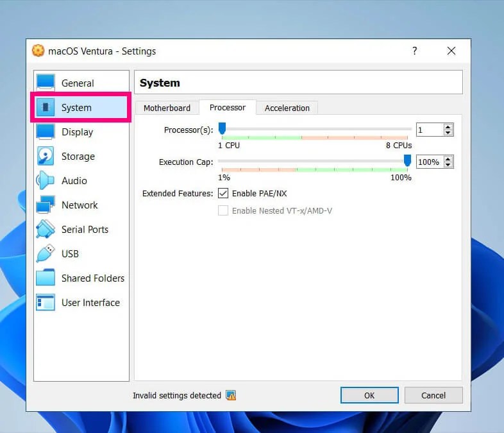Click the Processor(s) slider track near 8 CPUs
This screenshot has width=504, height=433.
tap(407, 129)
